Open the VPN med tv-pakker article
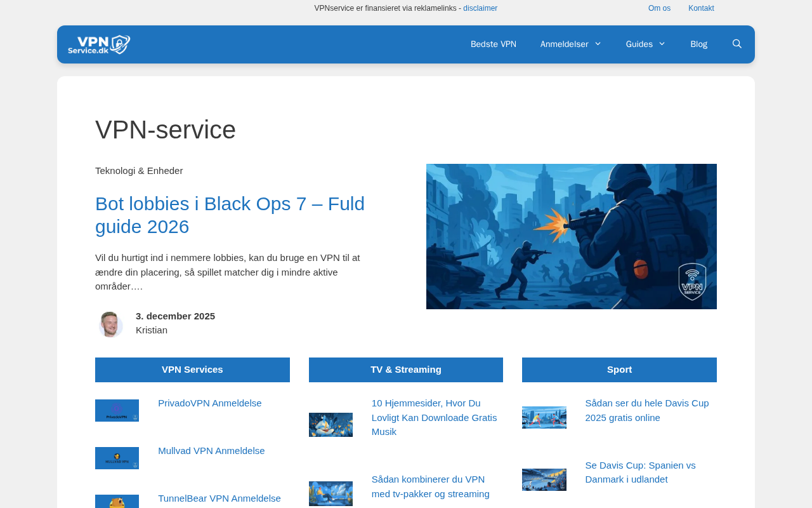The height and width of the screenshot is (508, 812). click(x=431, y=486)
